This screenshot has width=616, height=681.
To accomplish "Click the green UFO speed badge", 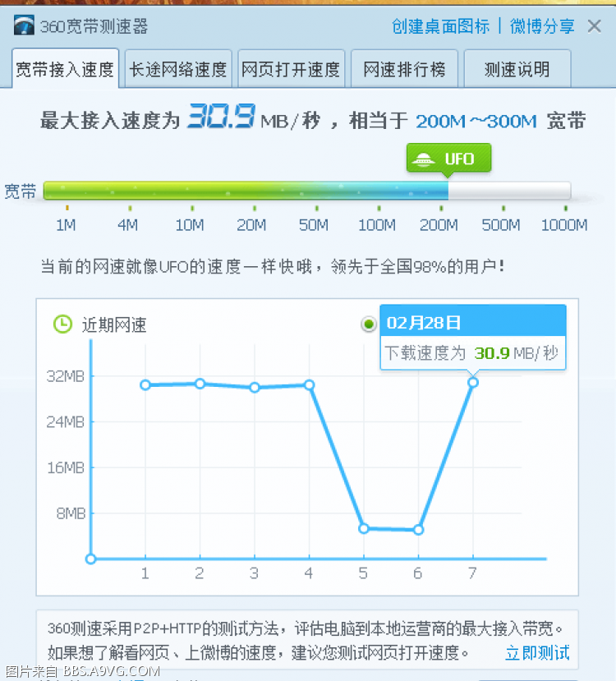I will (x=449, y=159).
